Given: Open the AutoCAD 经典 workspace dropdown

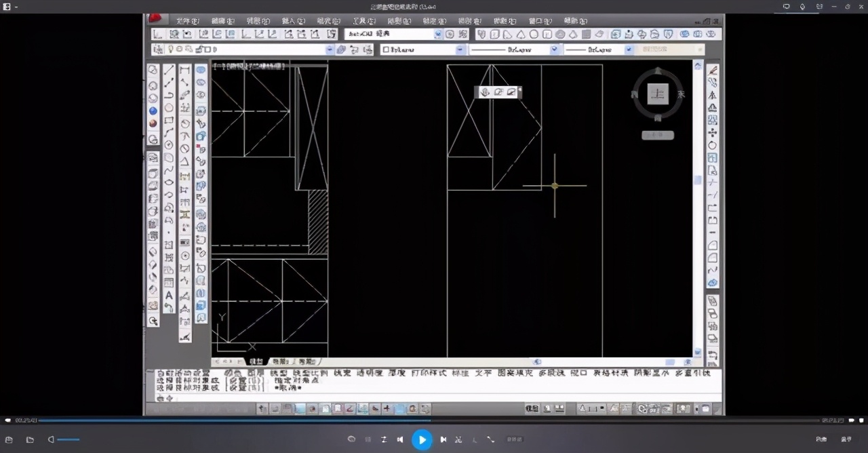Looking at the screenshot, I should pos(437,34).
